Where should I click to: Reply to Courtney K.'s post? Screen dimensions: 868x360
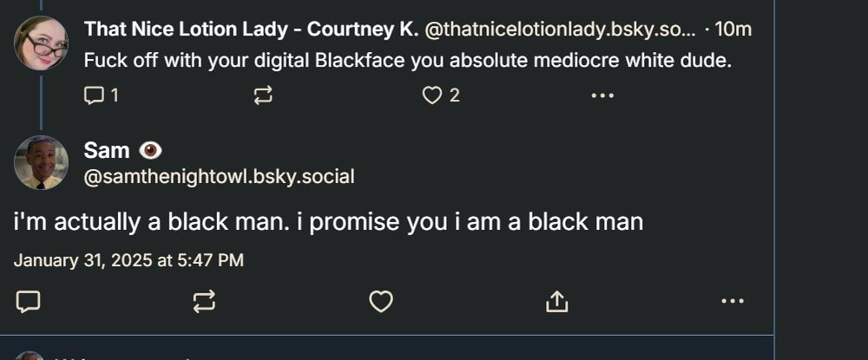[95, 95]
